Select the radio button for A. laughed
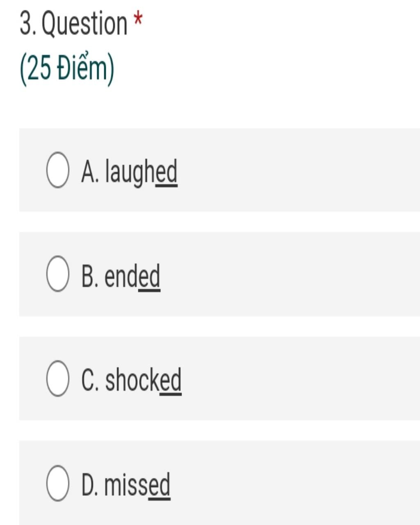Image resolution: width=420 pixels, height=525 pixels. point(57,170)
